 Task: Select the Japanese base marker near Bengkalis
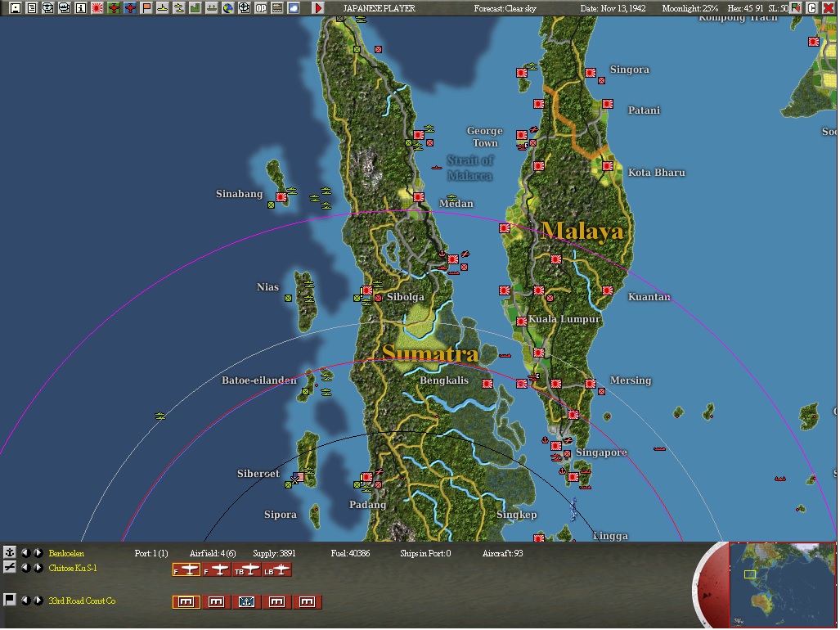487,384
